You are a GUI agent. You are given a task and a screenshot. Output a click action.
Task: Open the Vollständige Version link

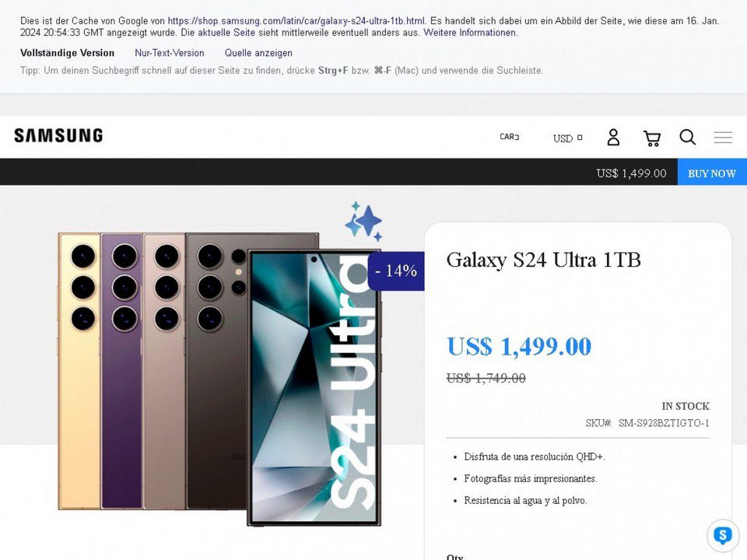(x=67, y=53)
